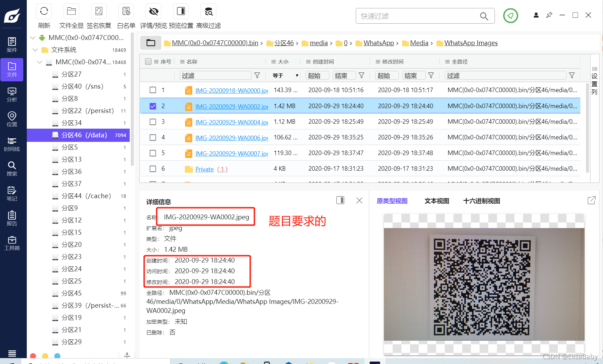
Task: Run 签名恢复 signature recovery tool
Action: (x=99, y=11)
